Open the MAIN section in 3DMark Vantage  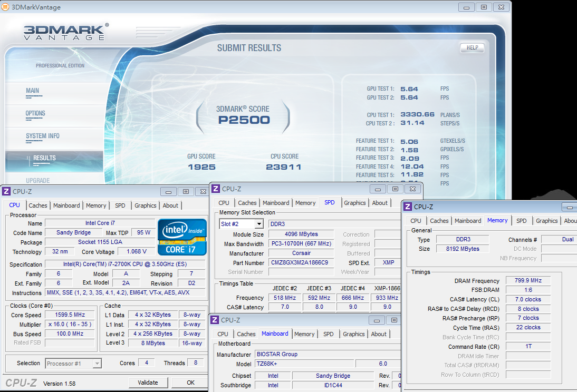pyautogui.click(x=32, y=91)
